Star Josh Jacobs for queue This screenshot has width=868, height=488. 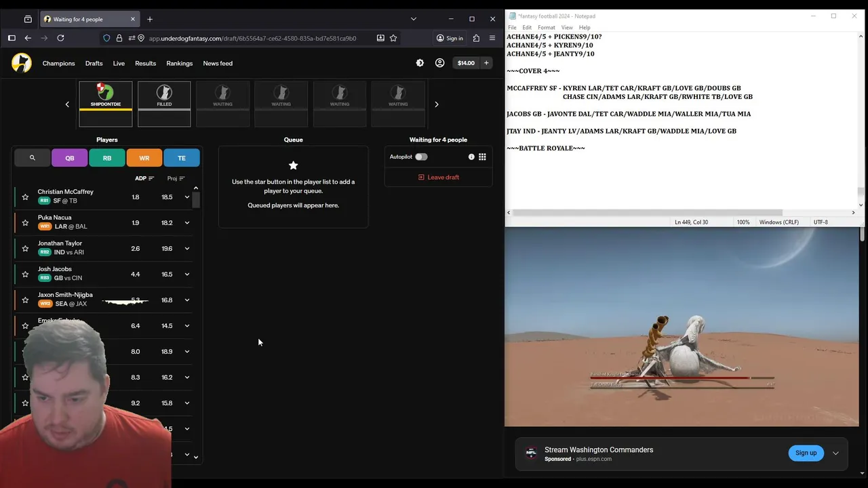point(25,274)
